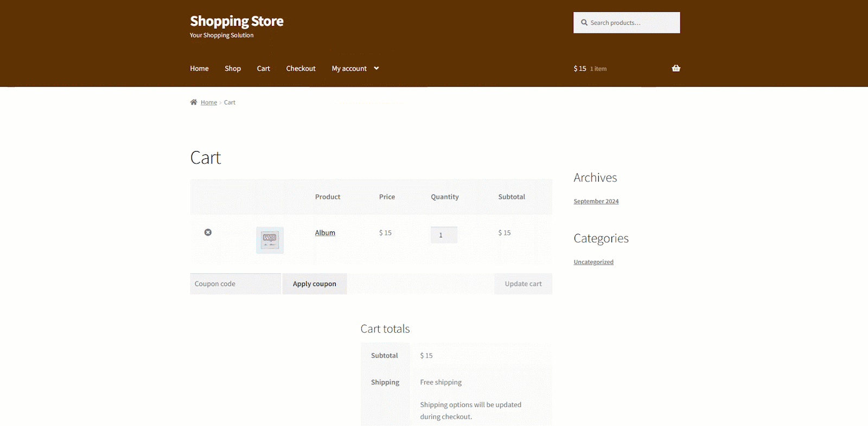The width and height of the screenshot is (868, 426).
Task: Click the Update cart button
Action: [523, 284]
